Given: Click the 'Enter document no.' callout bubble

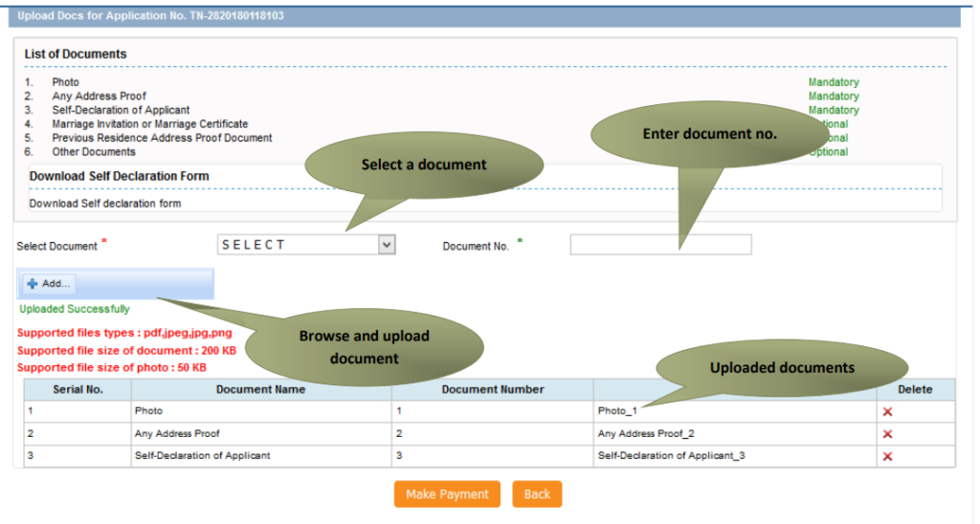Looking at the screenshot, I should [x=709, y=134].
